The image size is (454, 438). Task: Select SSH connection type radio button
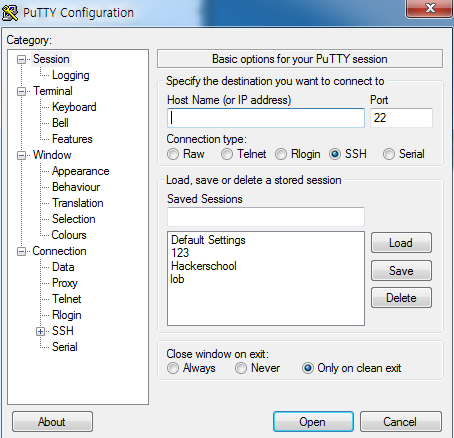pos(335,154)
